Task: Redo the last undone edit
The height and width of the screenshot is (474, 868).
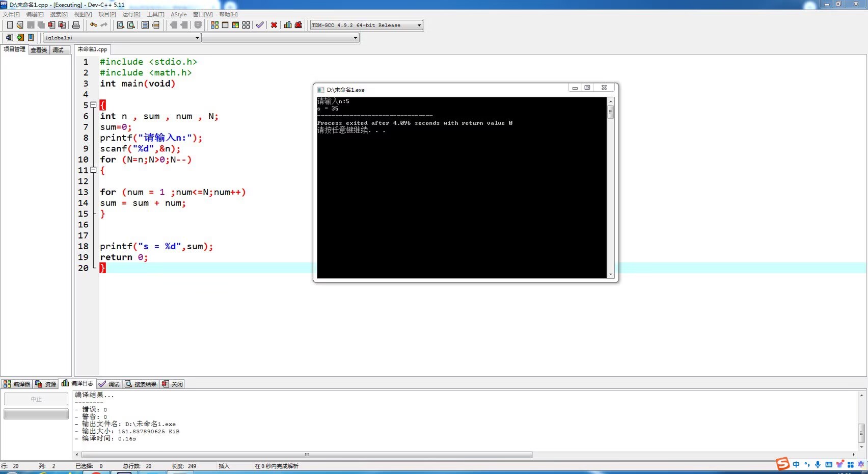Action: (104, 25)
